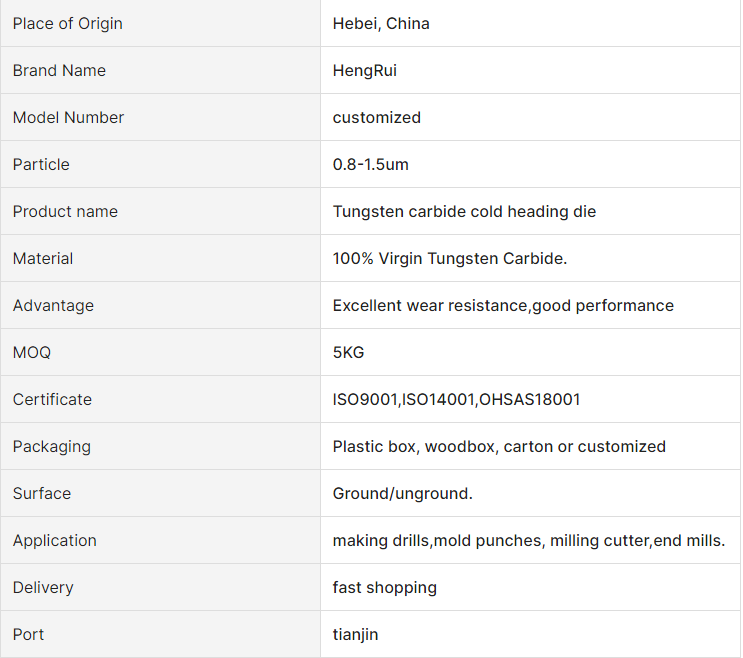Click the Advantage row label
743x658 pixels.
click(x=53, y=306)
